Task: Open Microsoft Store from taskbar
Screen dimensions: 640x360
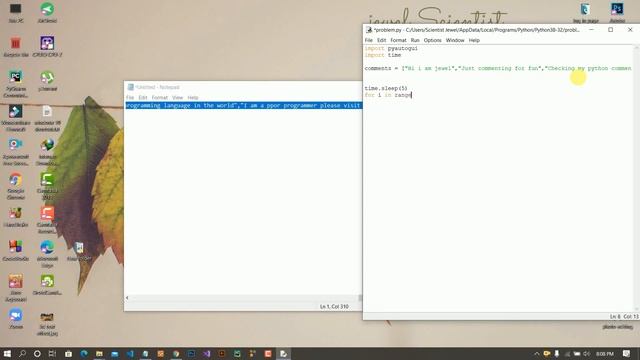Action: point(68,353)
